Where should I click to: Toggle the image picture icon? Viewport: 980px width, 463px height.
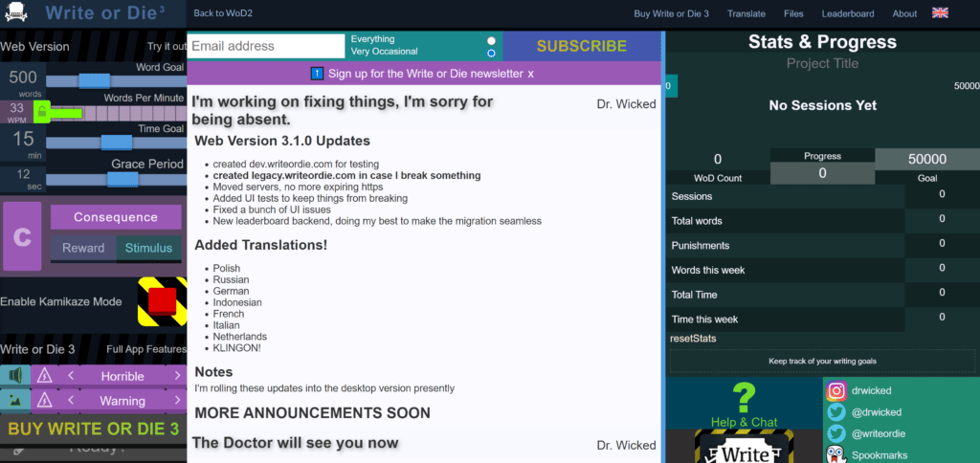(x=15, y=400)
